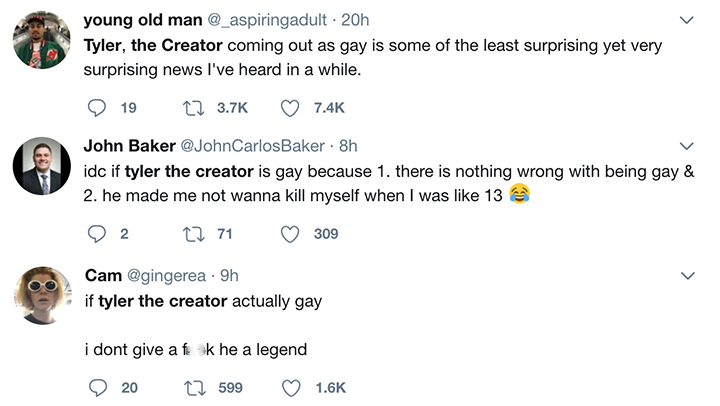Open dropdown chevron on young old man's tweet

point(687,20)
